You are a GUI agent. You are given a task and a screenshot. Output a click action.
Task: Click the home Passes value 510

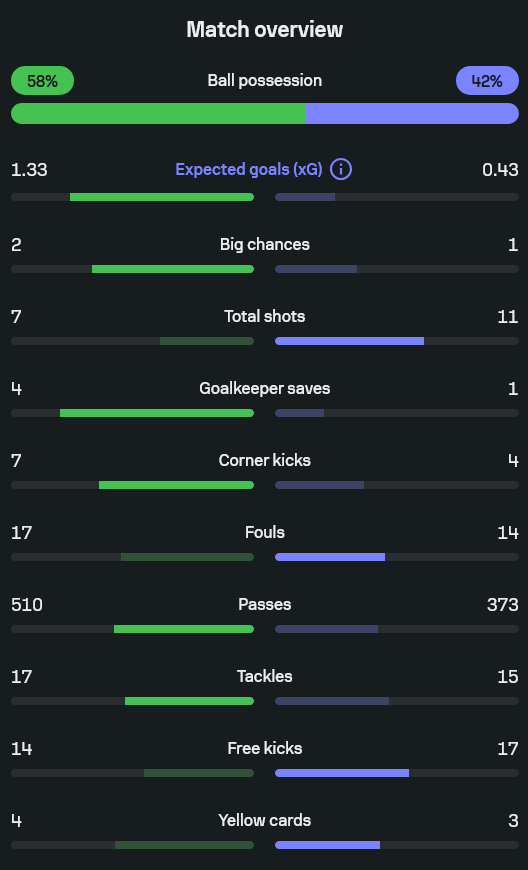[x=27, y=604]
